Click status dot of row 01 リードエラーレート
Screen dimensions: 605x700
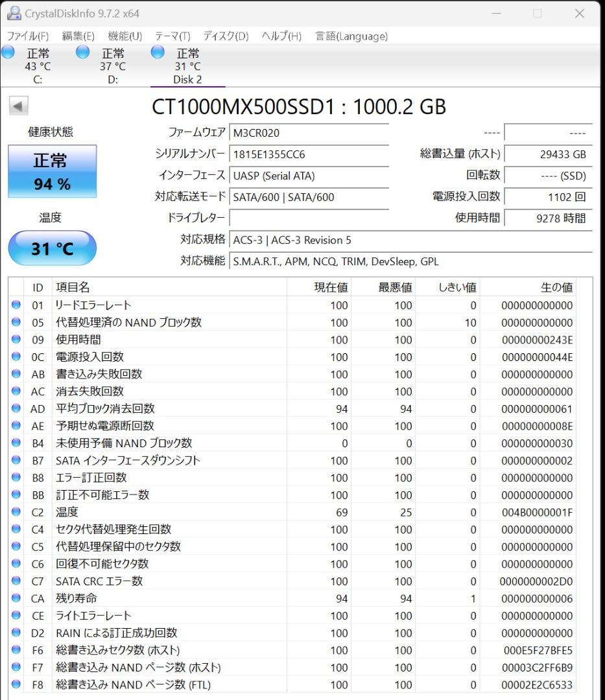(16, 305)
